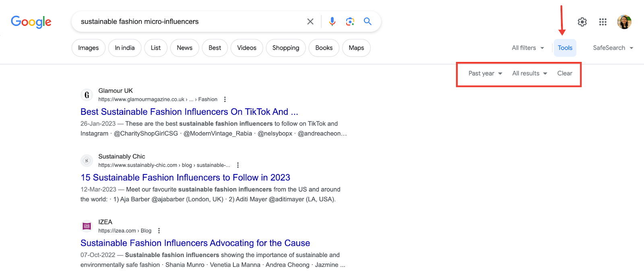This screenshot has height=280, width=644.
Task: Open Glamour UK site favicon
Action: [87, 95]
